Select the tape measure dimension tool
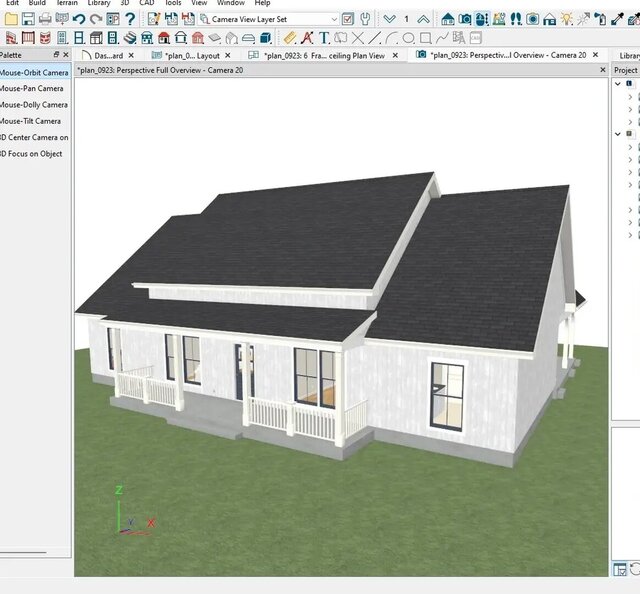The width and height of the screenshot is (640, 594). (290, 38)
